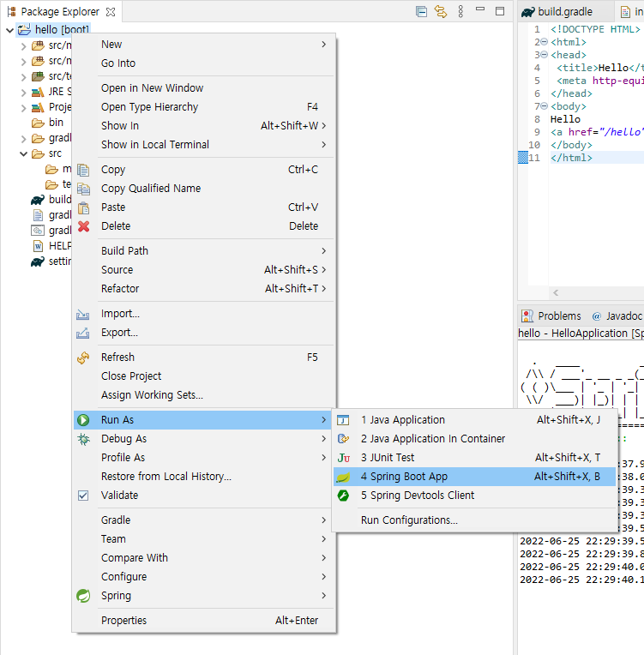Collapse the src folder node
Screen dimensions: 644x655
pos(24,153)
